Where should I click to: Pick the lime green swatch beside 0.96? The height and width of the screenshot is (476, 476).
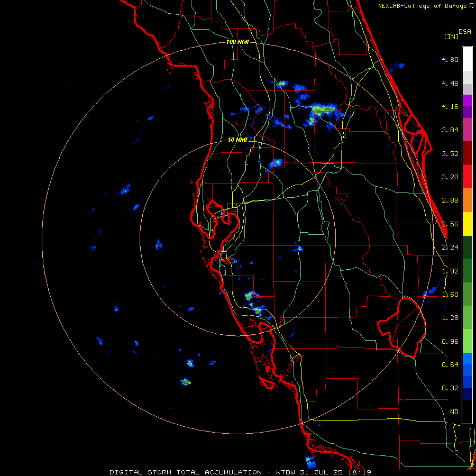pos(467,341)
